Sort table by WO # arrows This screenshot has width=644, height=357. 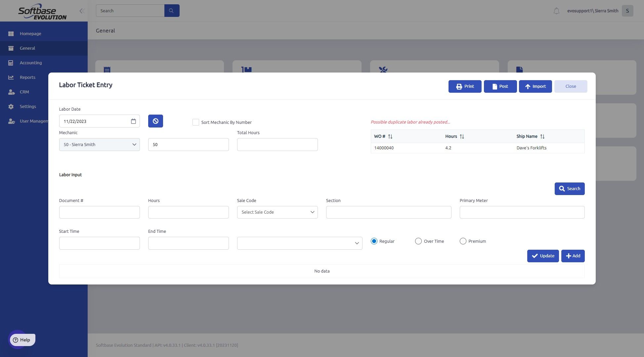(x=390, y=136)
